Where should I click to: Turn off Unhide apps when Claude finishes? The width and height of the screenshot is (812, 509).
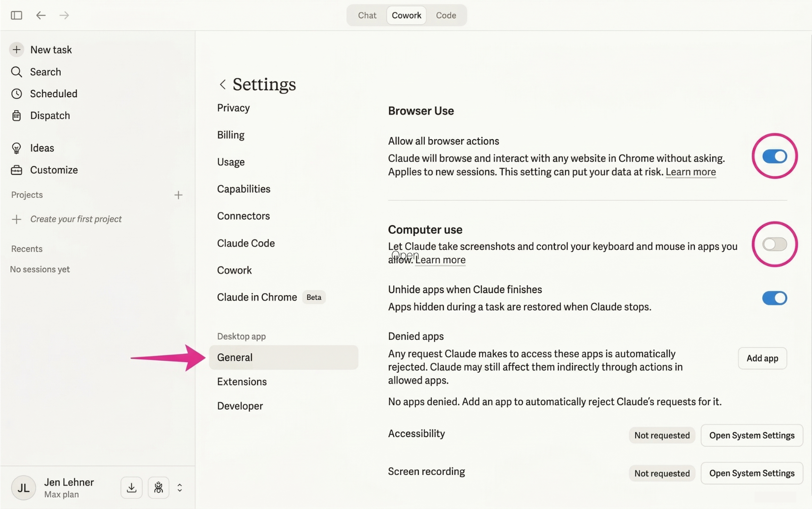pyautogui.click(x=774, y=298)
